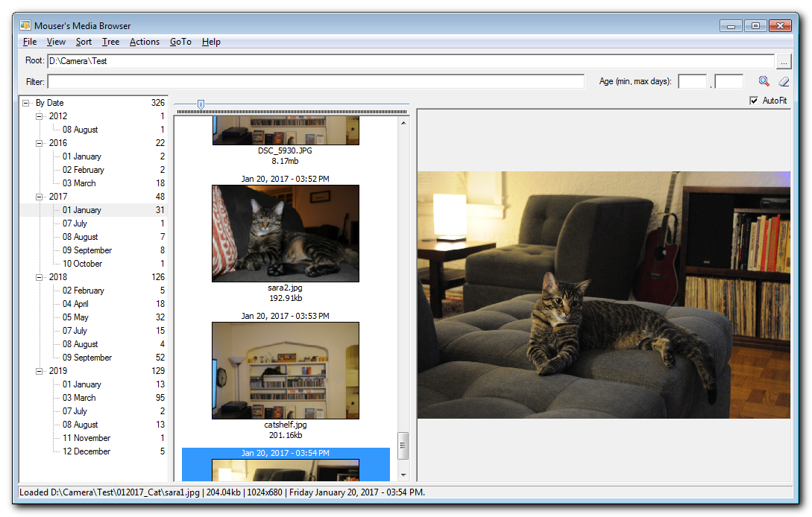Select 02 February under 2018
812x517 pixels.
tap(84, 291)
